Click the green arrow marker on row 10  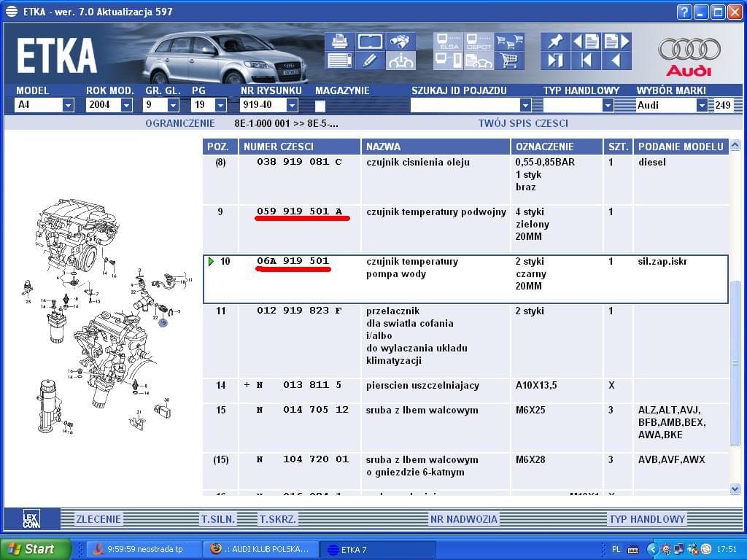[211, 261]
